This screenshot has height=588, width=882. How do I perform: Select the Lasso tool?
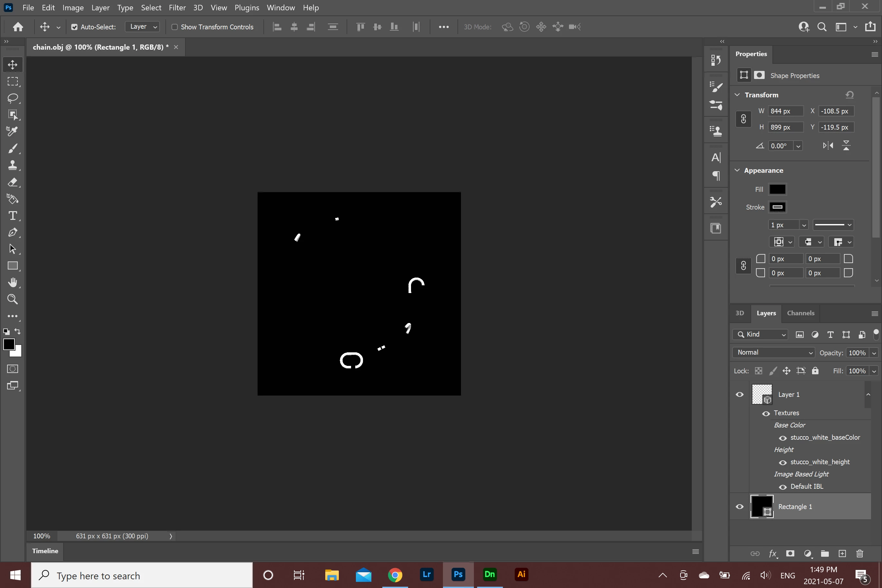click(x=12, y=98)
